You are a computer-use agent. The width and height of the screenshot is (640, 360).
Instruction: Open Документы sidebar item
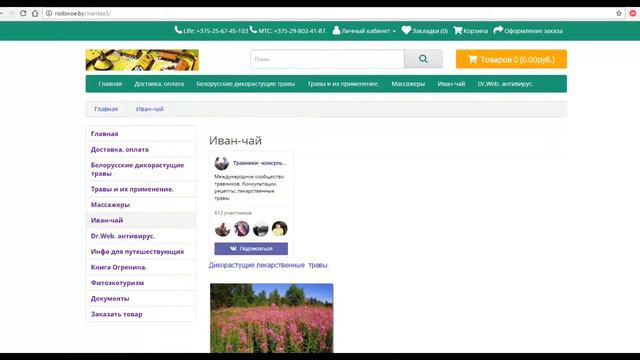141,298
